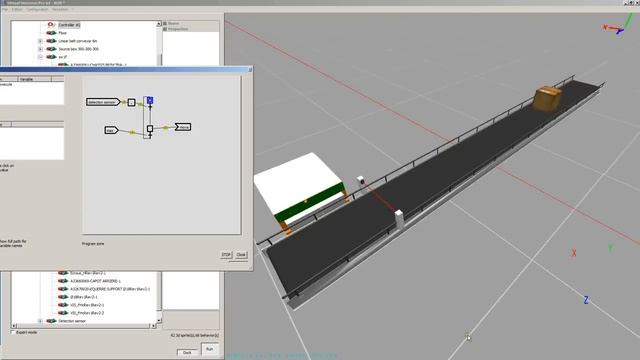Click the tree horizontal scrollbar right arrow
The image size is (640, 360).
pyautogui.click(x=153, y=326)
